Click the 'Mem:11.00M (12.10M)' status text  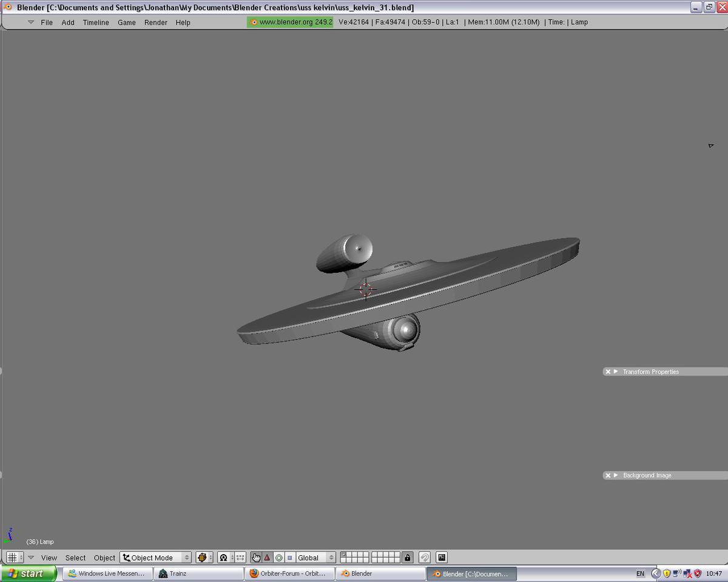[504, 22]
